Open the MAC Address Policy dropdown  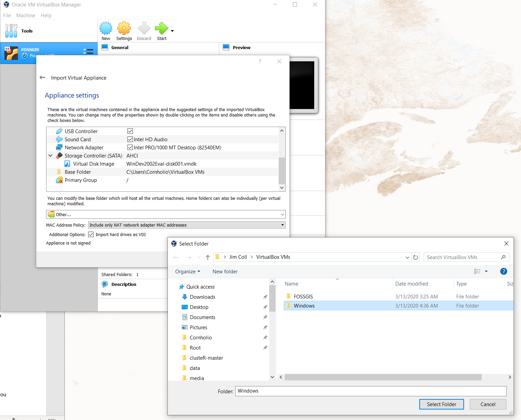187,225
